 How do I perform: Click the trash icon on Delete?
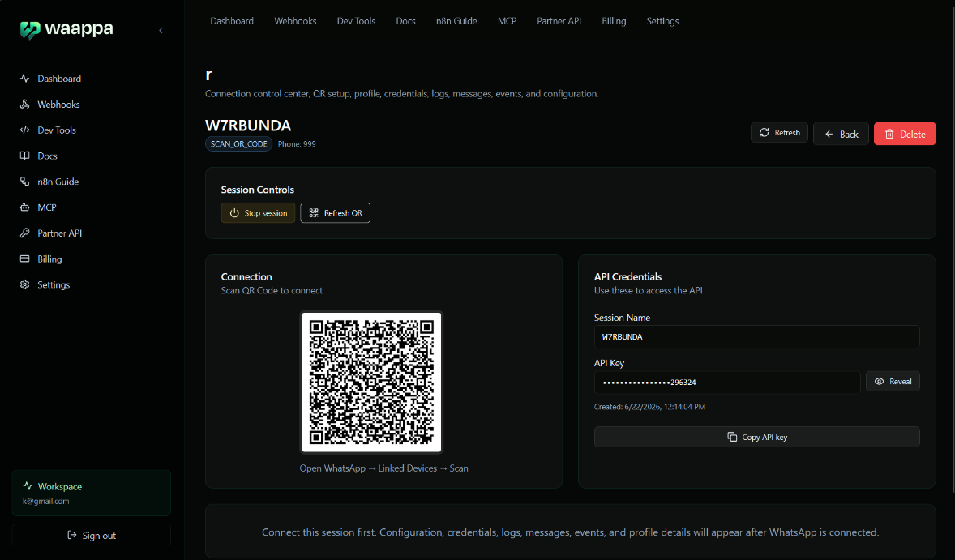889,134
